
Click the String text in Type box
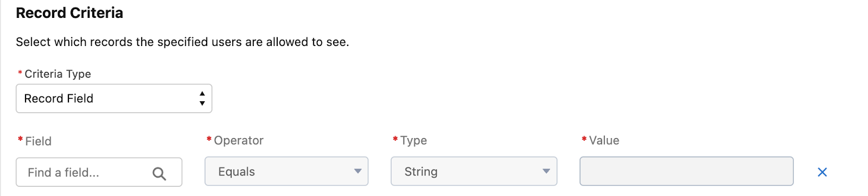[x=421, y=172]
